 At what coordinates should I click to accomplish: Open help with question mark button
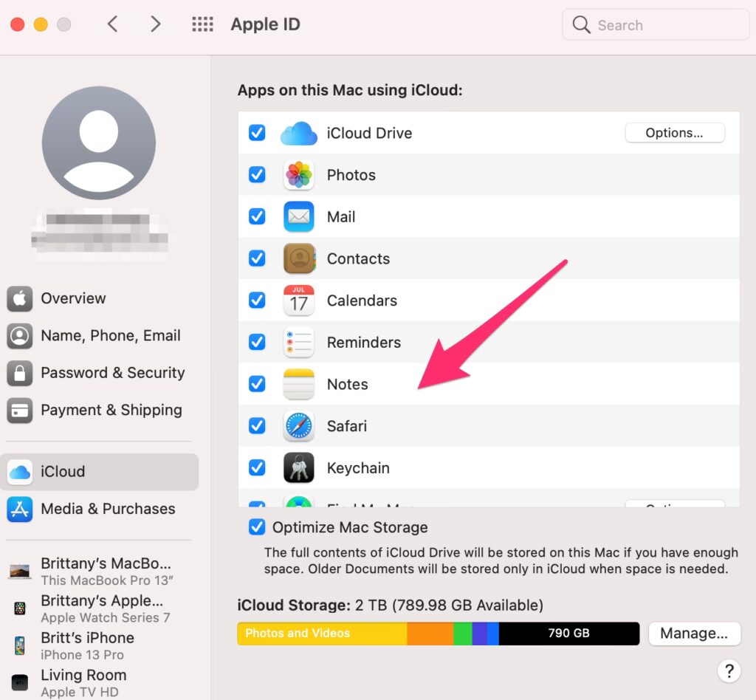[x=729, y=671]
